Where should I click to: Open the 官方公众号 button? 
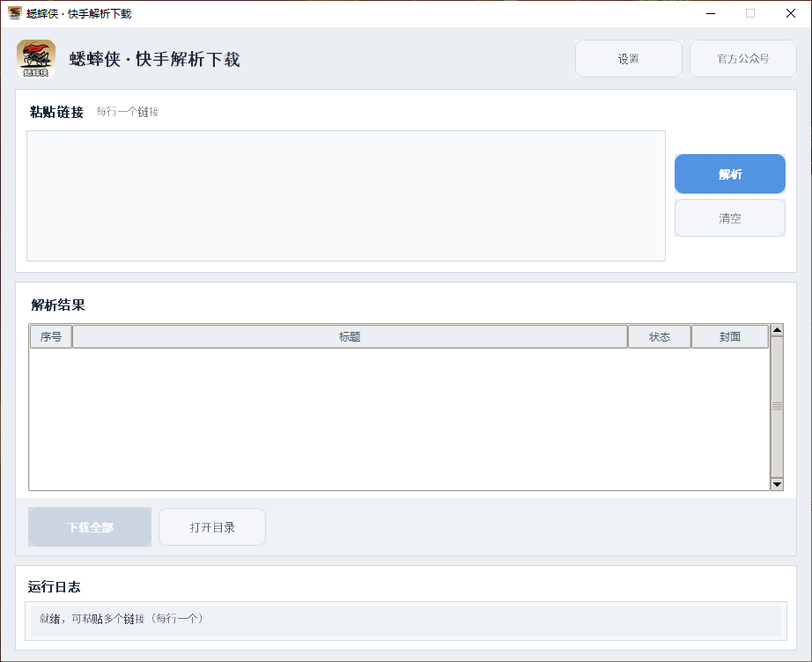[742, 58]
